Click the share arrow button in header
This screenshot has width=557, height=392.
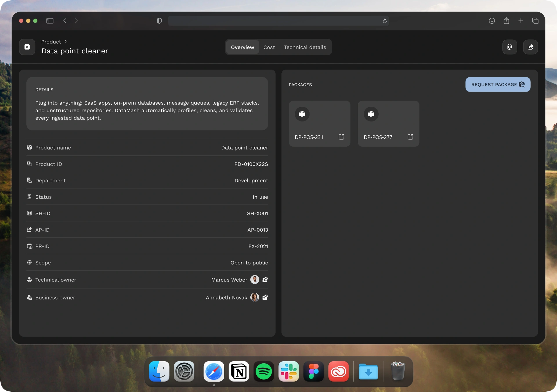pyautogui.click(x=530, y=47)
